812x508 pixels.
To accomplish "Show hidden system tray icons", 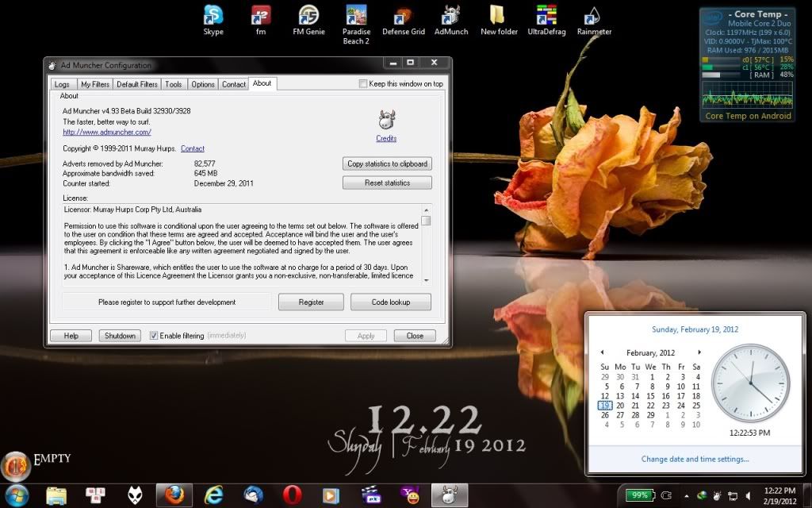I will click(x=686, y=496).
